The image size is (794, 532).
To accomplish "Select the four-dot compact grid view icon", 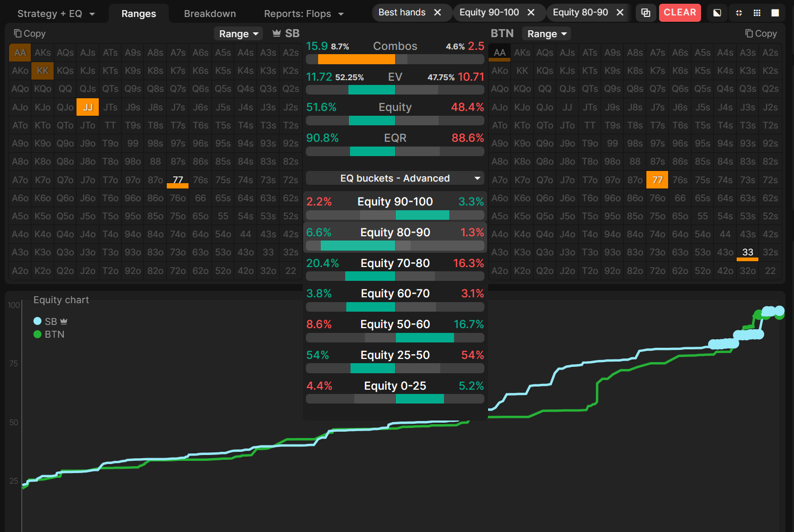I will click(x=739, y=13).
